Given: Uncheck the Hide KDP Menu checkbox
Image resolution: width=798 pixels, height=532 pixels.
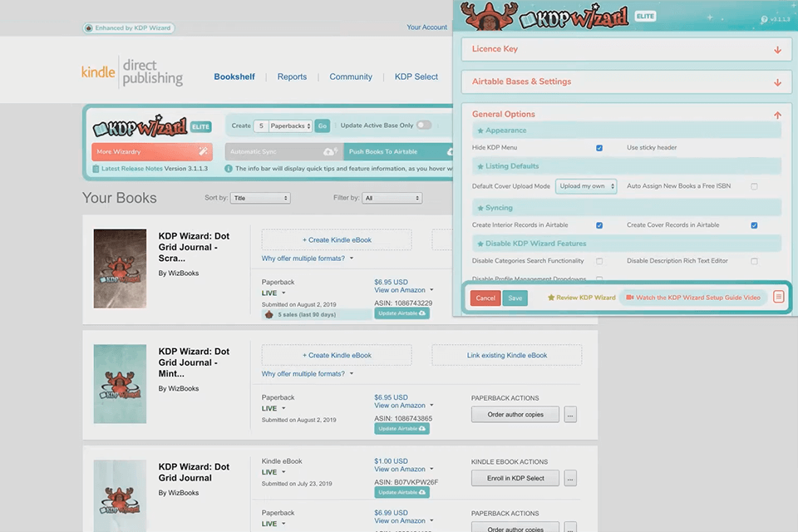Looking at the screenshot, I should 599,148.
